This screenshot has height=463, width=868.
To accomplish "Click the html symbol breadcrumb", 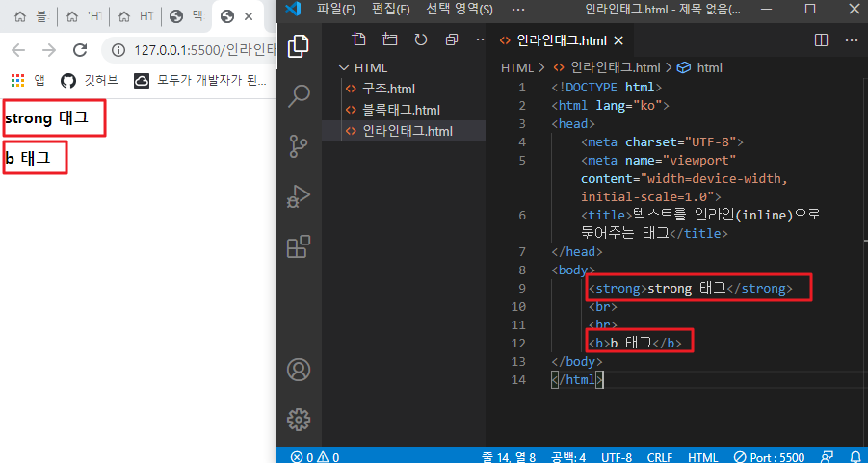I will 700,68.
